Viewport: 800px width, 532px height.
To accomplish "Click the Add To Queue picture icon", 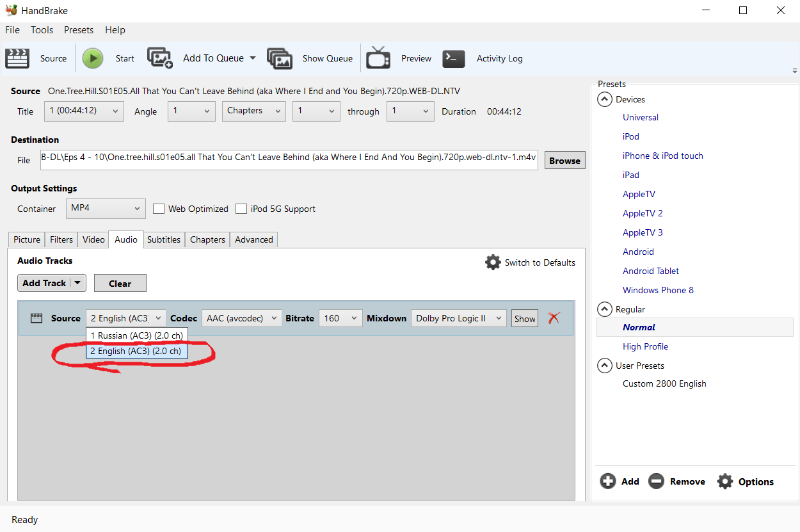I will pyautogui.click(x=160, y=58).
